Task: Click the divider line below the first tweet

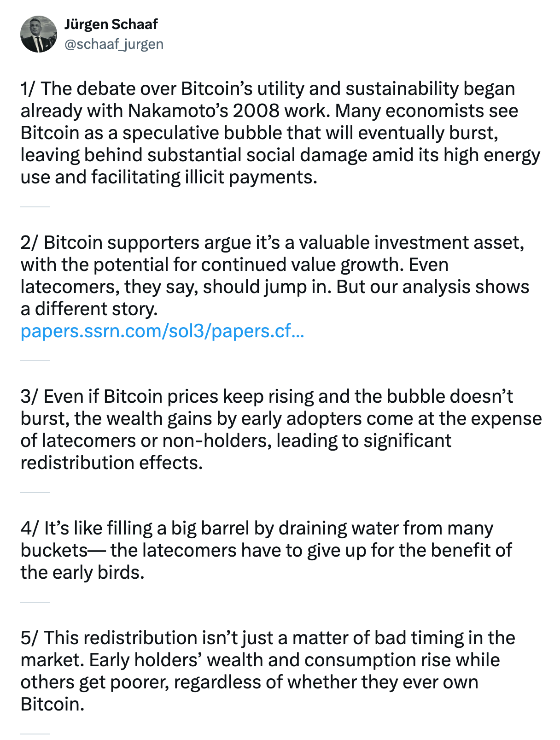Action: point(35,207)
